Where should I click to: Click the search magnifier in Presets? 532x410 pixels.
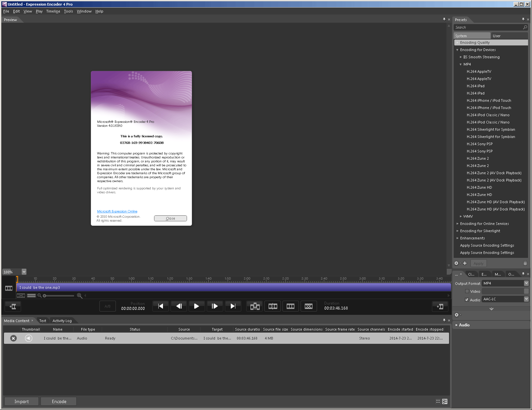point(525,27)
